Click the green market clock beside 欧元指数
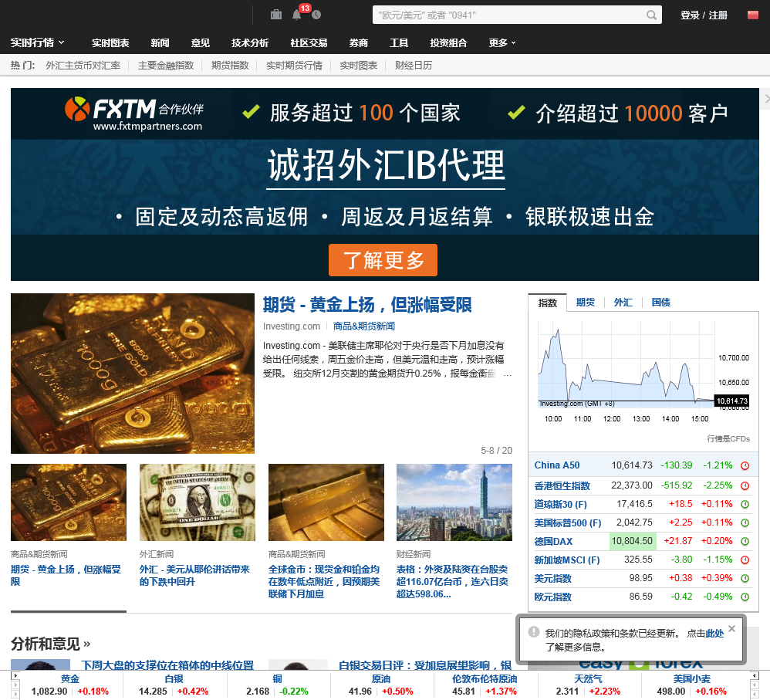 coord(744,596)
